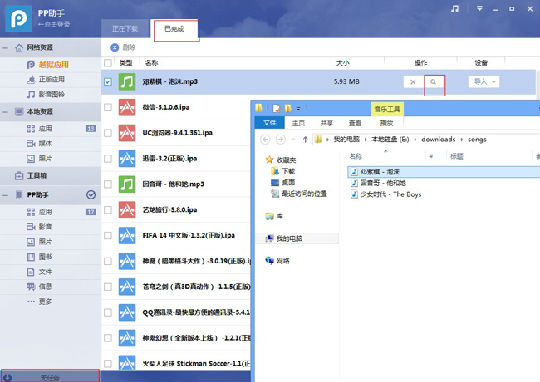Open 图书 in the device sidebar
The image size is (540, 382).
(45, 257)
